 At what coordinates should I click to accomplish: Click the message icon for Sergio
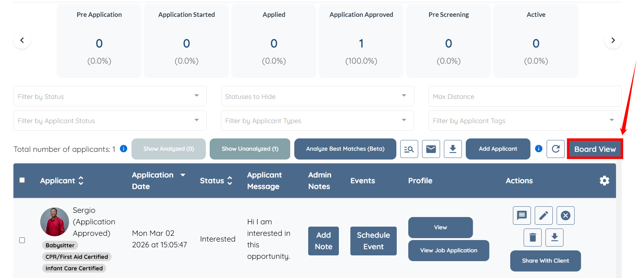pos(522,215)
